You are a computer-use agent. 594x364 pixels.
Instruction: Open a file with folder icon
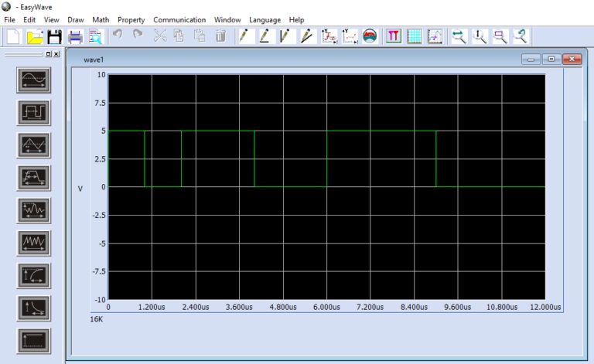click(35, 36)
